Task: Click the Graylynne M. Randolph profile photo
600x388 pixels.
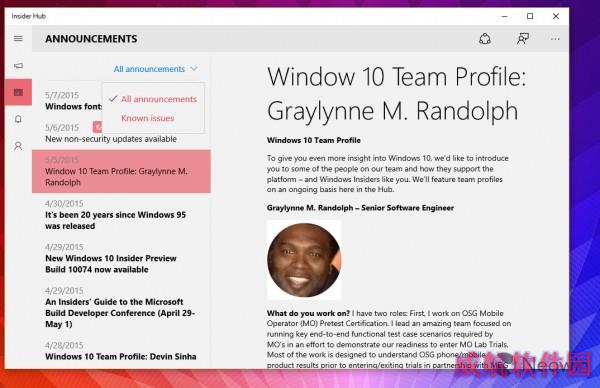Action: [304, 260]
